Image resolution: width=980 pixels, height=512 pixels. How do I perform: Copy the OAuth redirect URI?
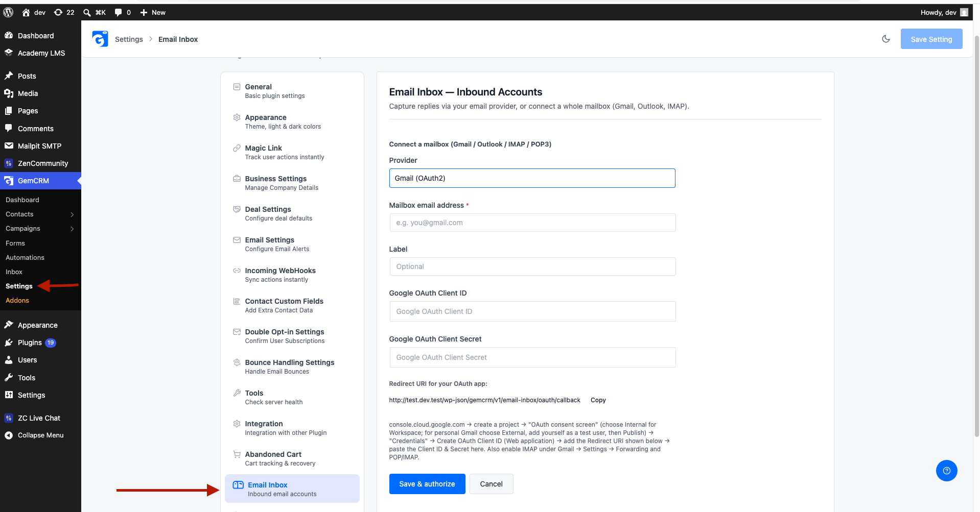point(598,400)
